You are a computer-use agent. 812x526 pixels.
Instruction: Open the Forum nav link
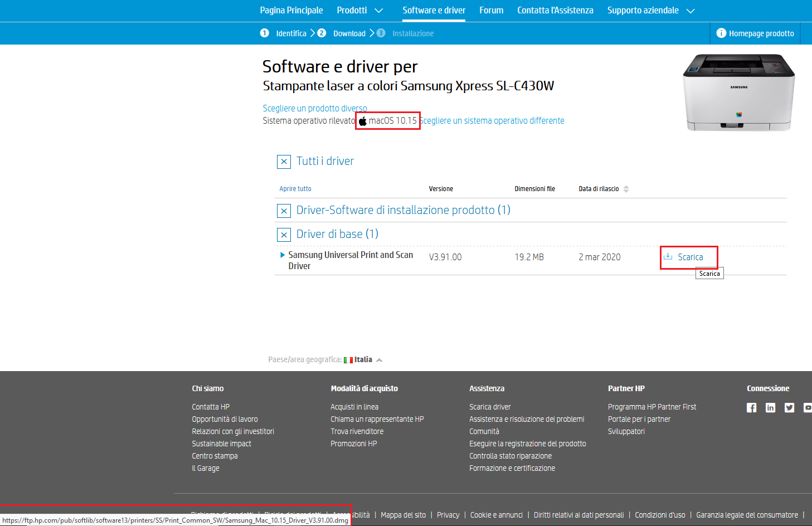pyautogui.click(x=492, y=10)
